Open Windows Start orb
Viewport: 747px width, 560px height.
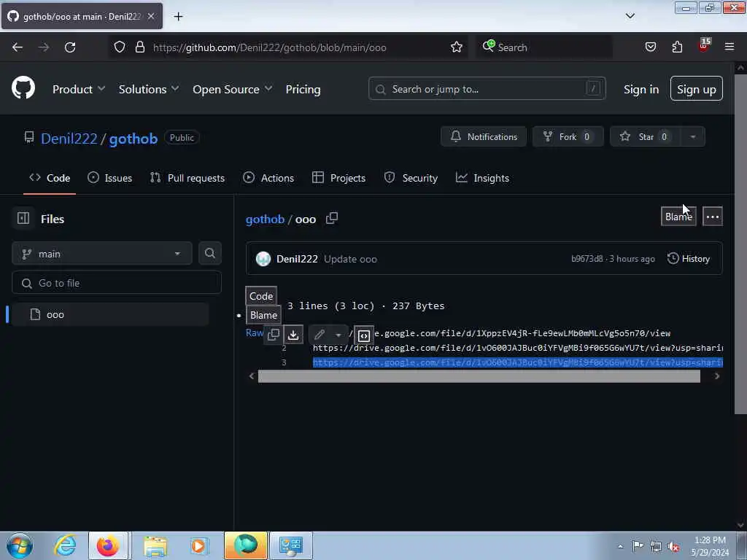[x=20, y=545]
